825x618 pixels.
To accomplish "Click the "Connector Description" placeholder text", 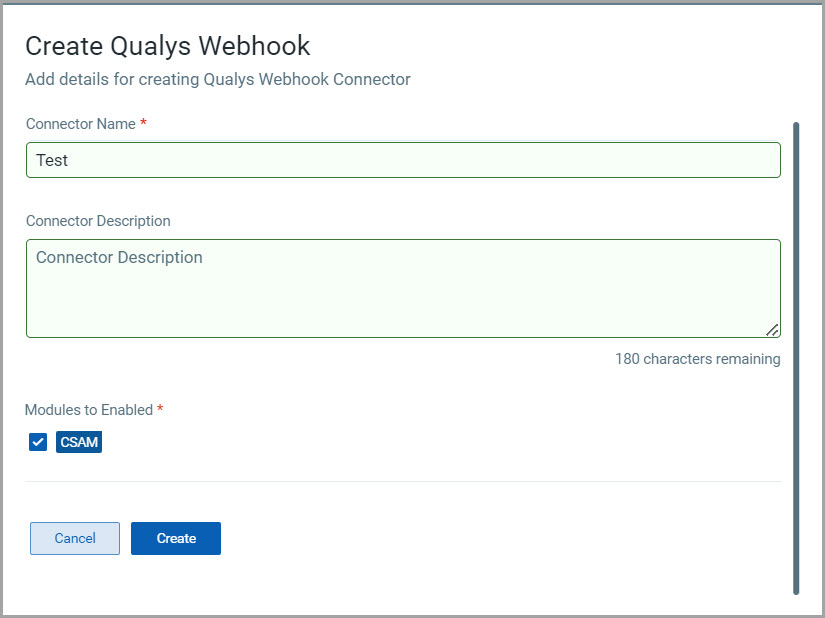I will point(119,258).
